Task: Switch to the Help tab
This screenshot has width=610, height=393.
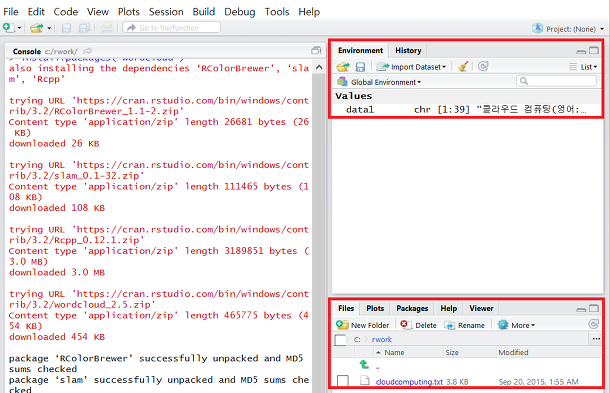Action: pyautogui.click(x=449, y=308)
